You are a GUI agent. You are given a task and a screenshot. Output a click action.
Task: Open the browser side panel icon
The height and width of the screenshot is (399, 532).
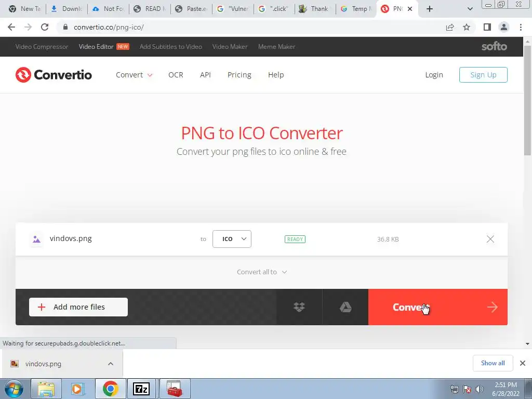[487, 27]
